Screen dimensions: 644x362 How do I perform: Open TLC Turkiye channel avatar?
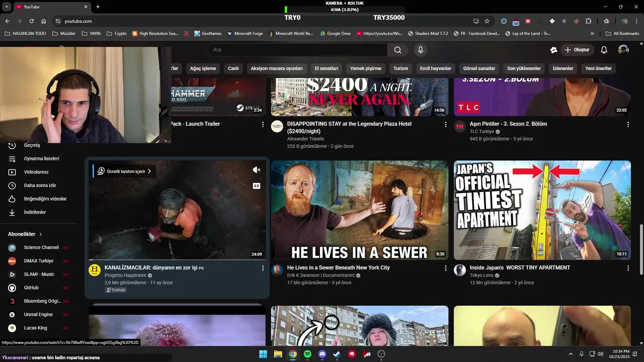click(460, 126)
